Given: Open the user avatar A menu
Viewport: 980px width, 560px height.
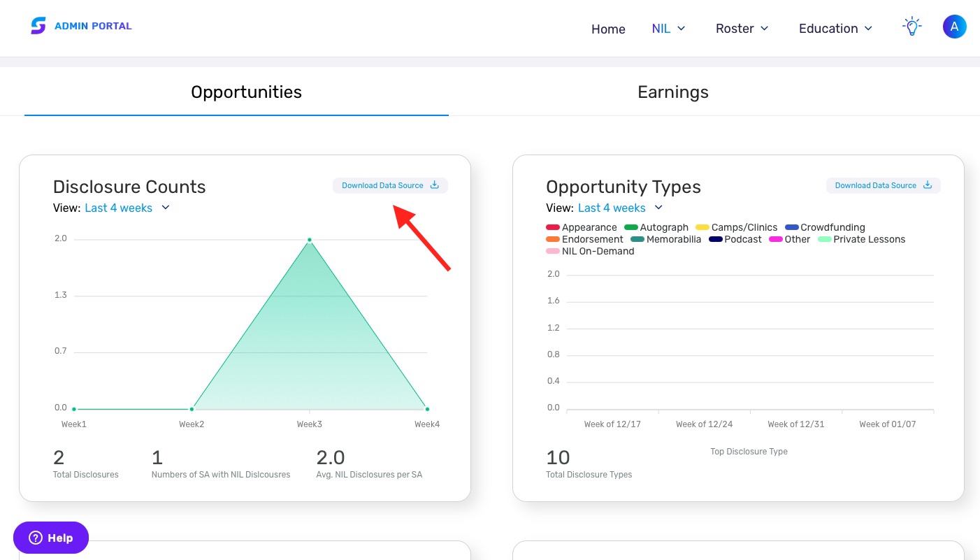Looking at the screenshot, I should coord(954,27).
